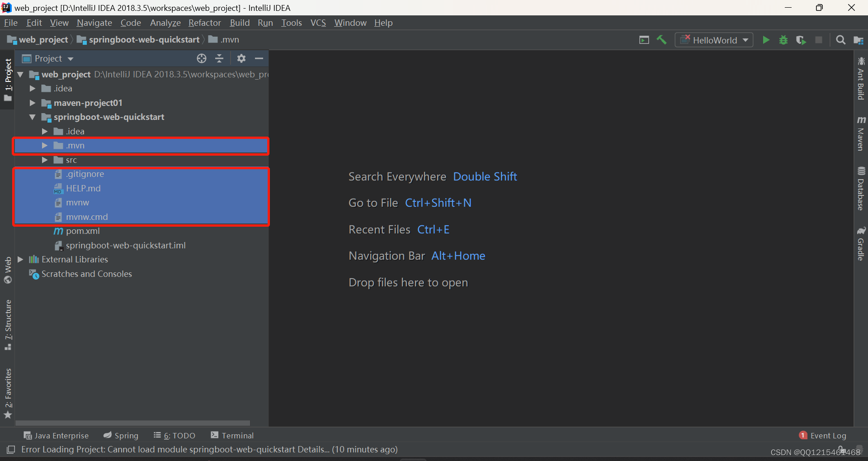Open the Java Enterprise tool window
Image resolution: width=868 pixels, height=461 pixels.
pyautogui.click(x=56, y=435)
